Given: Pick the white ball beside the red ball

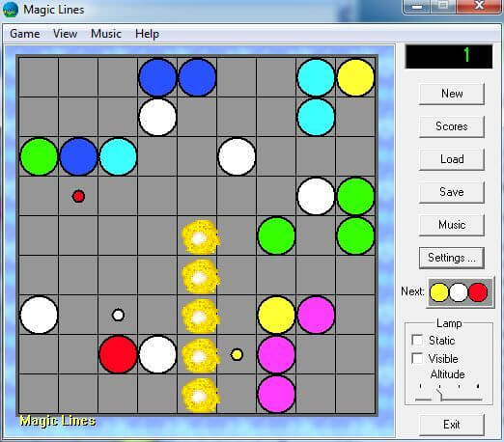Looking at the screenshot, I should 157,354.
